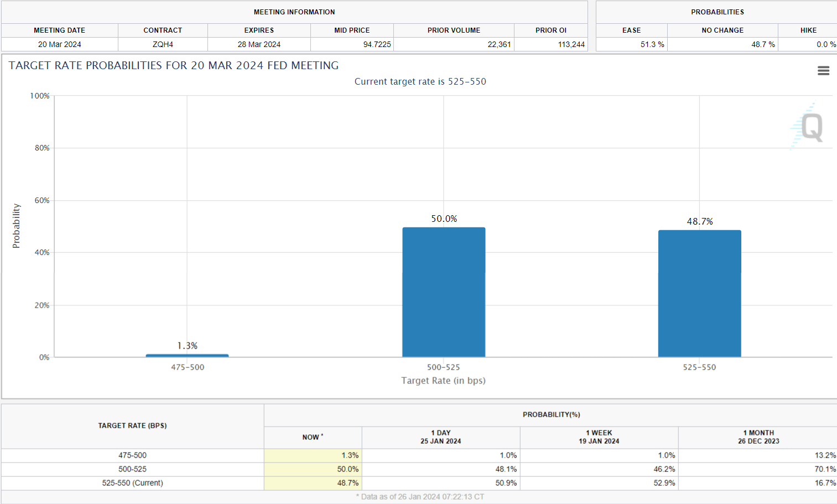Select the 525-550 bar in the chart
Screen dimensions: 837x504
click(x=699, y=293)
